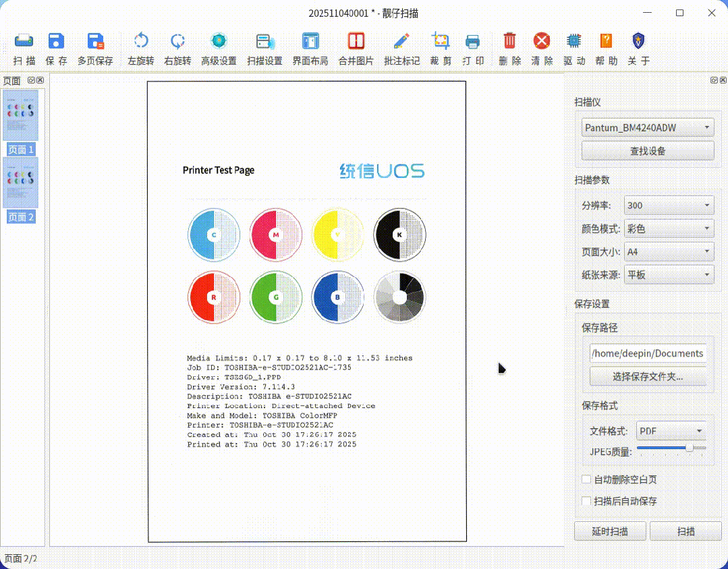Open the 颜色模式 color mode dropdown
Viewport: 728px width, 569px height.
[669, 229]
